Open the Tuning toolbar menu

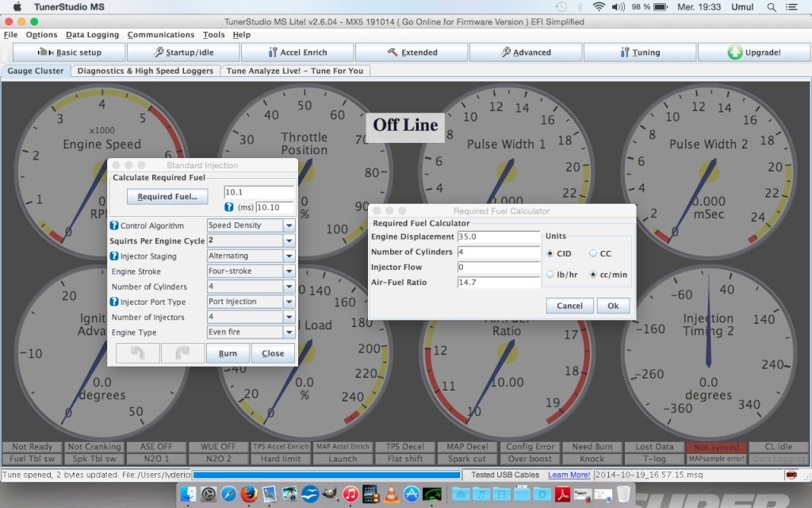tap(640, 52)
